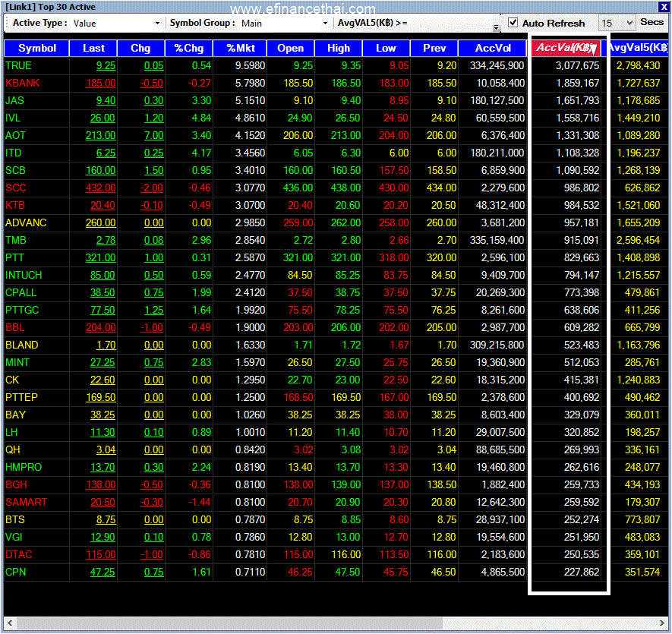Sort by the AccVol column header
The image size is (672, 634).
(x=493, y=48)
